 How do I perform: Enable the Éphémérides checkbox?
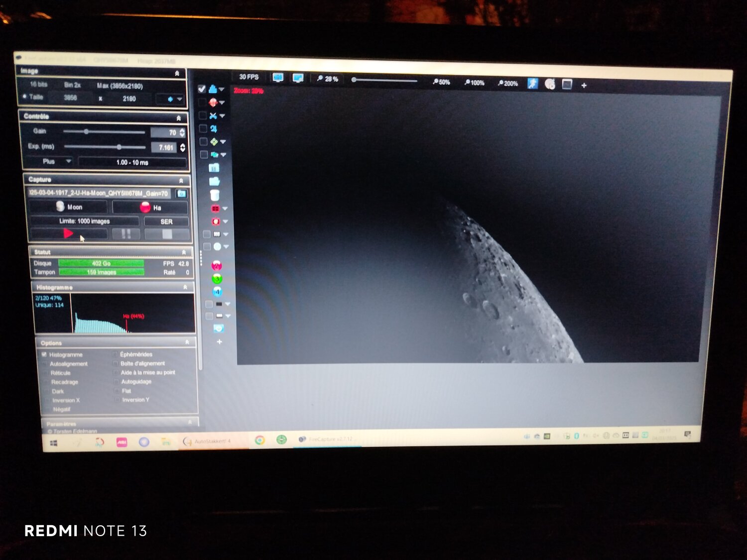116,354
